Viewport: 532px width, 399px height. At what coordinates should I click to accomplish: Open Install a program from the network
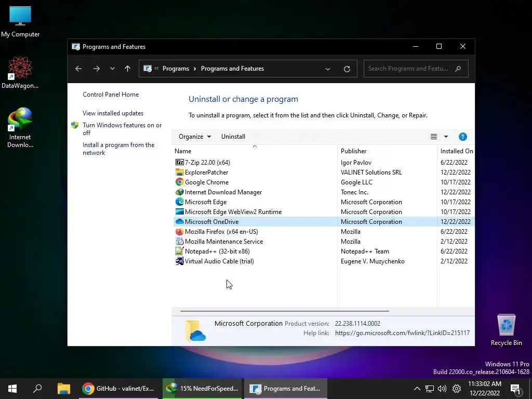tap(118, 149)
